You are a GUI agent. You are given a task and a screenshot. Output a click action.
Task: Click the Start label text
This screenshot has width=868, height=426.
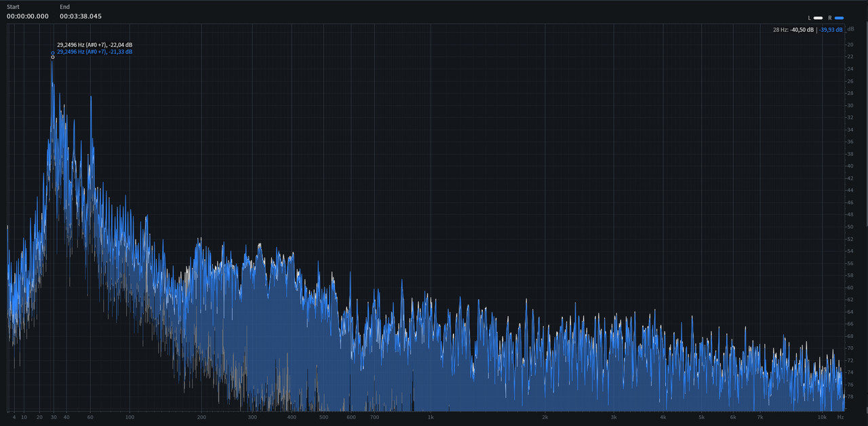point(13,7)
